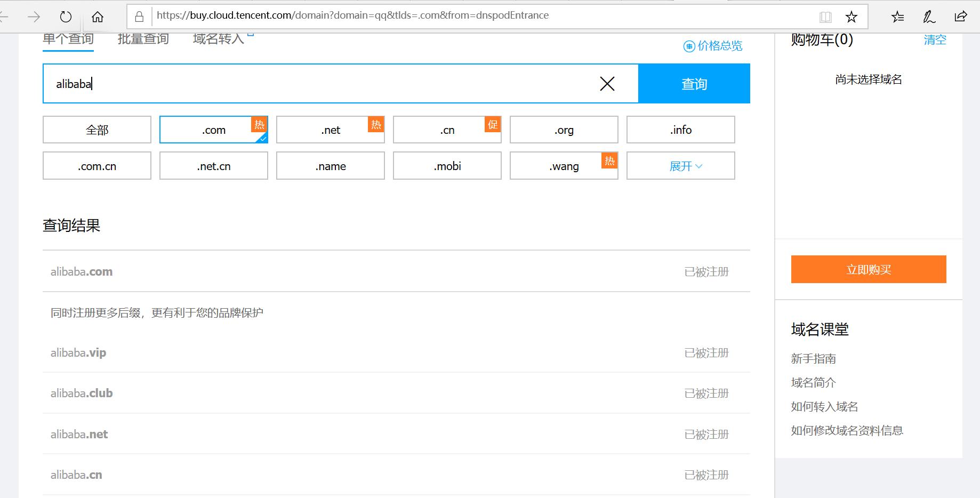
Task: Reload the page with refresh icon
Action: pyautogui.click(x=66, y=17)
